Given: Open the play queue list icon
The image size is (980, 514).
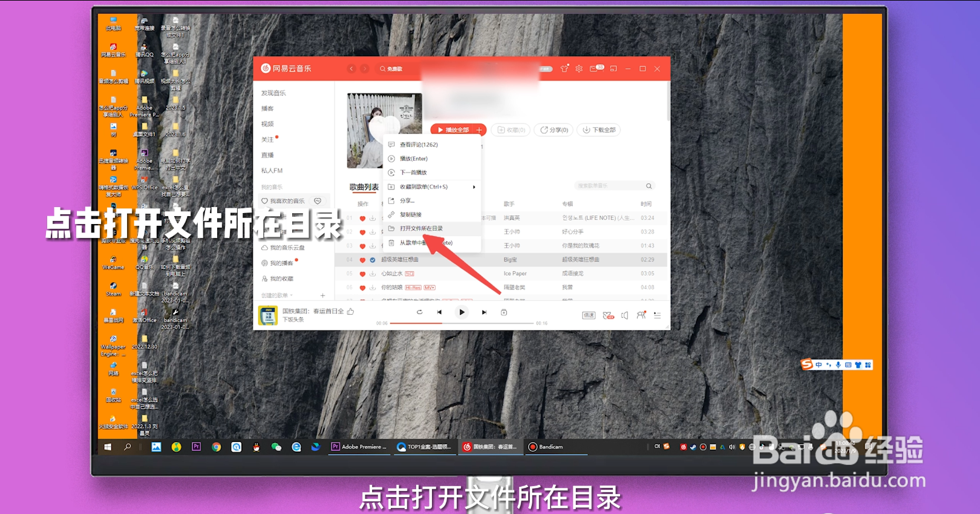Looking at the screenshot, I should pos(657,315).
